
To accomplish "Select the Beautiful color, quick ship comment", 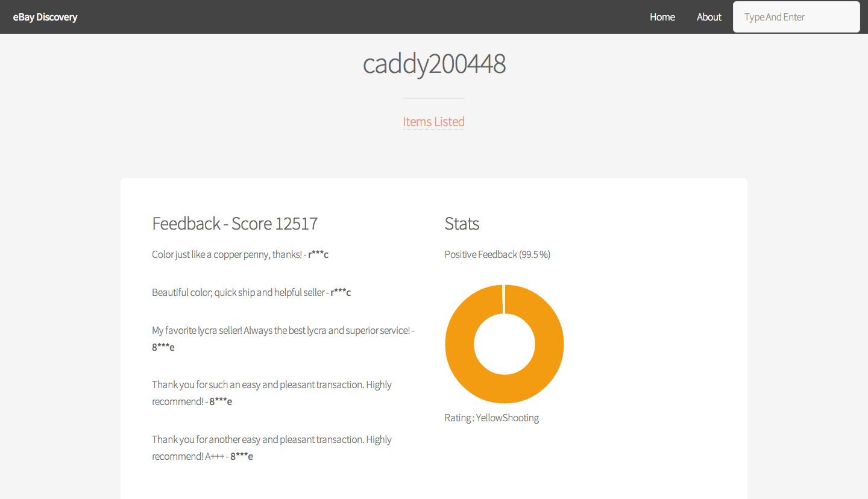I will tap(251, 292).
